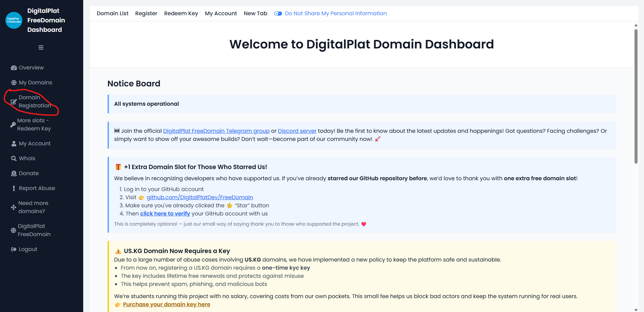Visit github.com/DigitalPlatDev/FreeDomain link
The image size is (644, 312).
(200, 197)
